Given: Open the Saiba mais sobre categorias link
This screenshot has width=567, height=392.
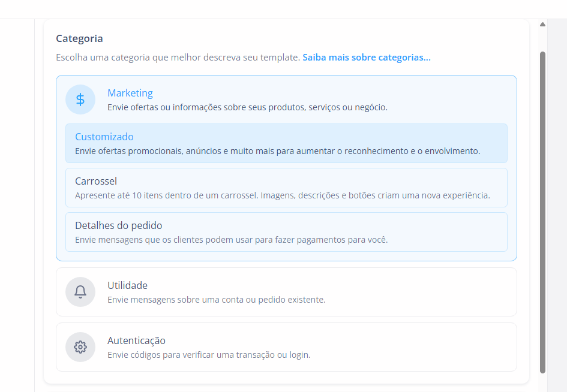Looking at the screenshot, I should pyautogui.click(x=367, y=58).
